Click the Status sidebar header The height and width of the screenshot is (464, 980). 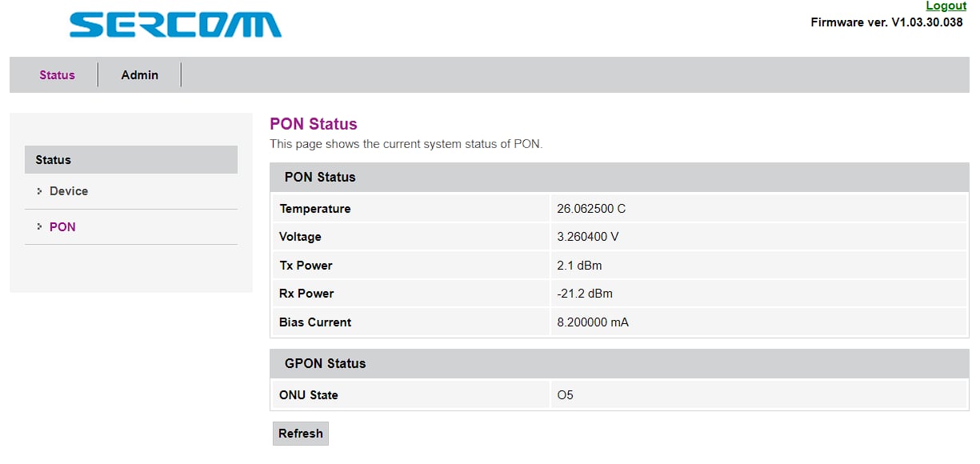click(131, 160)
